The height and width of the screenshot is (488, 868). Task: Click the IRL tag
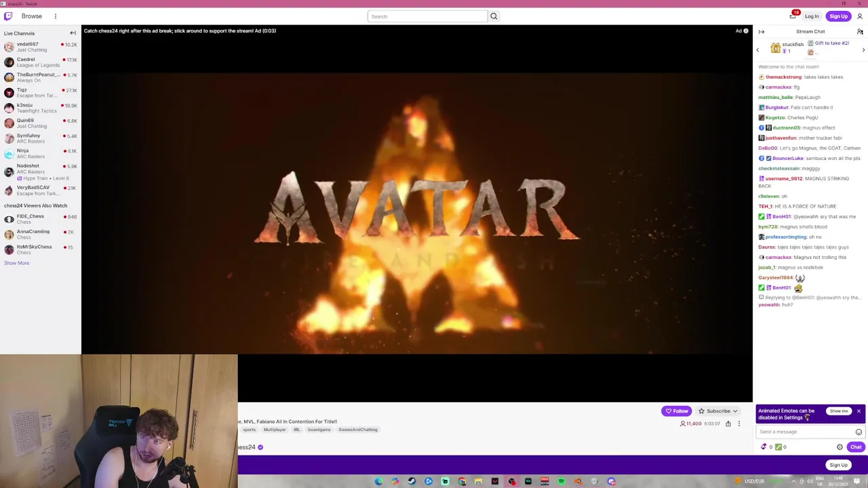tap(296, 430)
